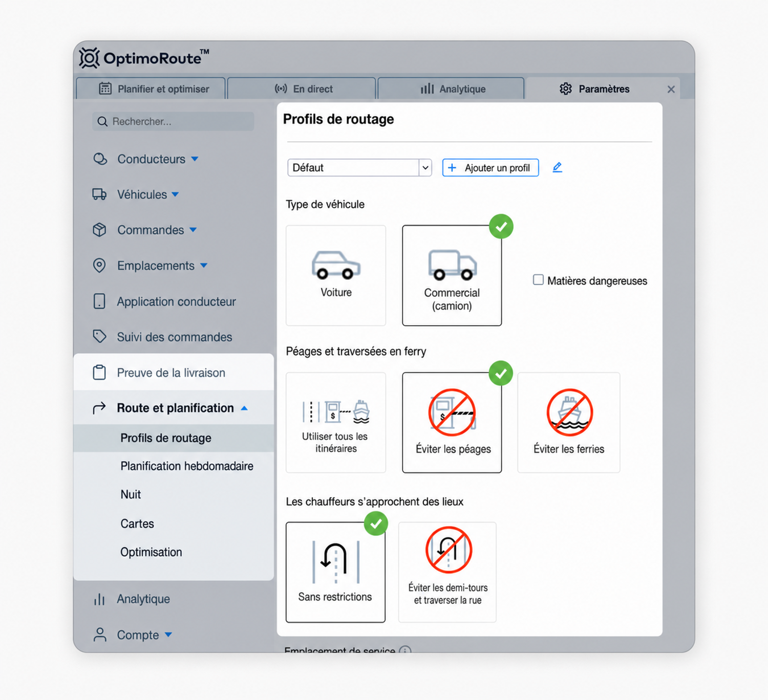Image resolution: width=768 pixels, height=700 pixels.
Task: Click the OptimoRoute logo icon
Action: (89, 58)
